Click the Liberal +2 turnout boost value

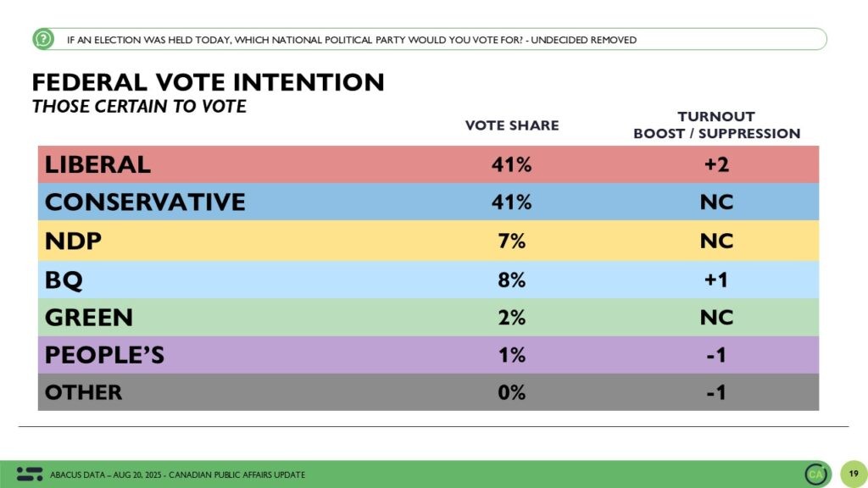[x=716, y=164]
